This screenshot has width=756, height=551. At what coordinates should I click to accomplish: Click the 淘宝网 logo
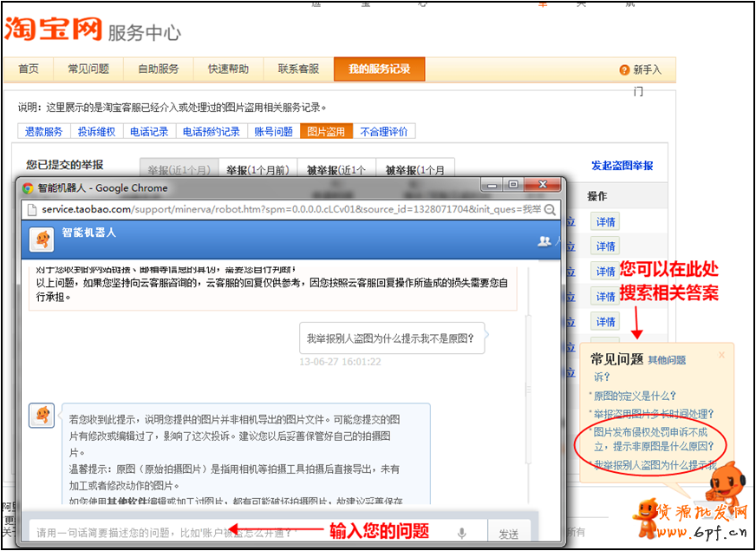click(x=53, y=30)
